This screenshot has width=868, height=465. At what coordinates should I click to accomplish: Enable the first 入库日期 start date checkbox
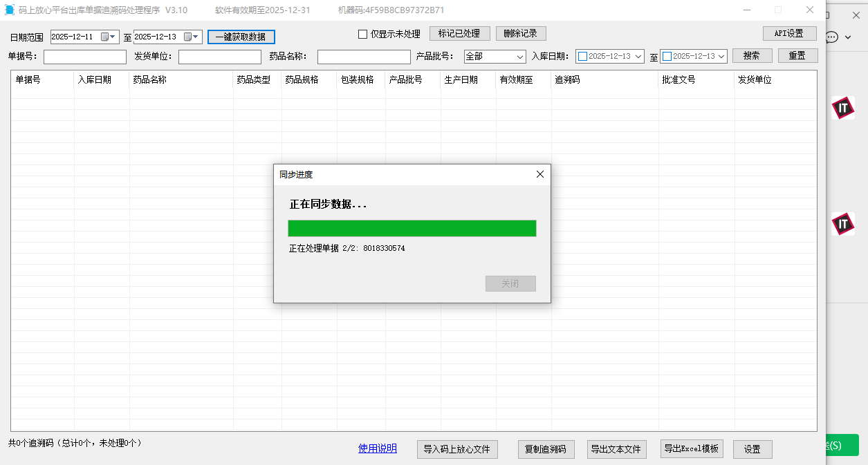click(582, 57)
